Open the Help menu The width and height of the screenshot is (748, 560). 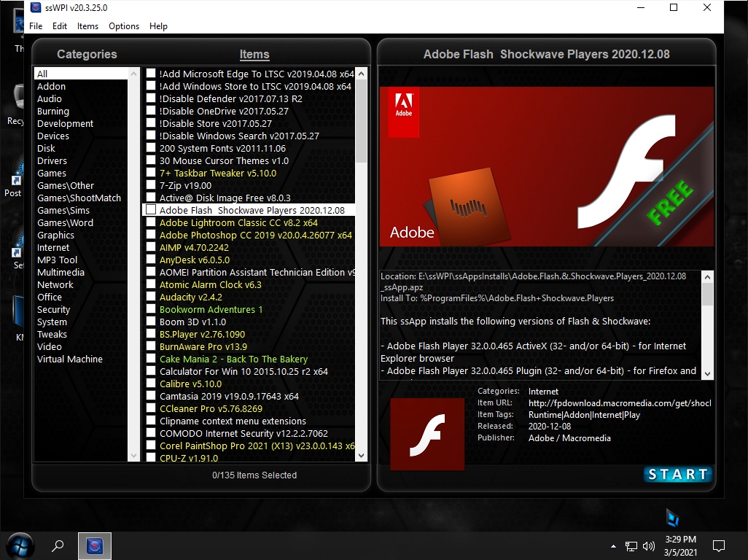point(158,26)
